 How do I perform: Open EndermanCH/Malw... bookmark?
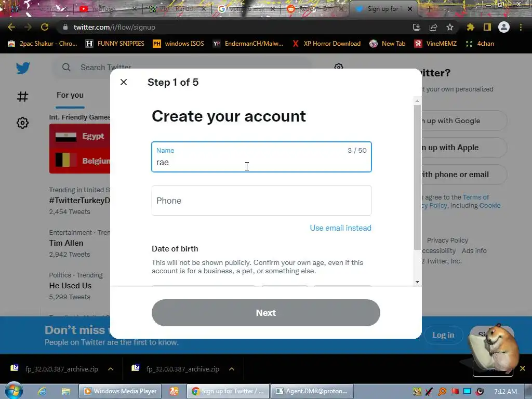(248, 44)
